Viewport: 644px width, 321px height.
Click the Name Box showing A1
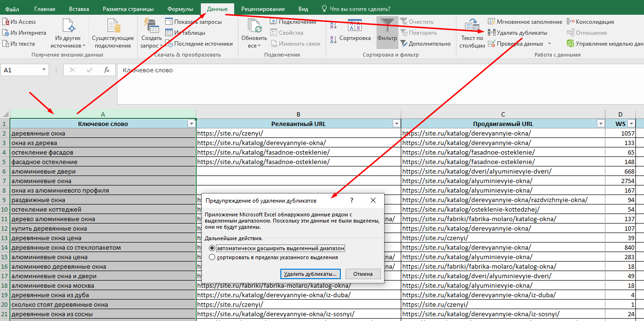pos(21,70)
